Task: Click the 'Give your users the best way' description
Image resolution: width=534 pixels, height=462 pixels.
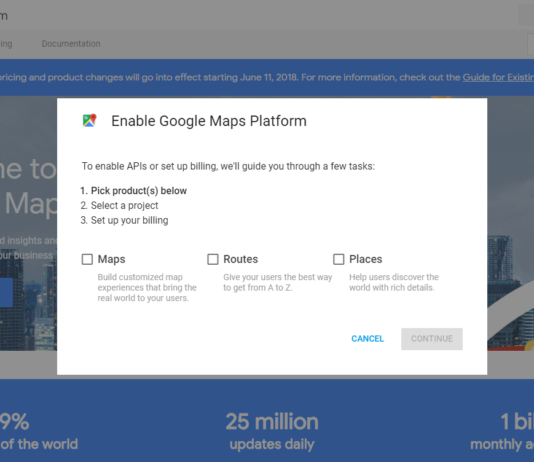Action: point(278,282)
